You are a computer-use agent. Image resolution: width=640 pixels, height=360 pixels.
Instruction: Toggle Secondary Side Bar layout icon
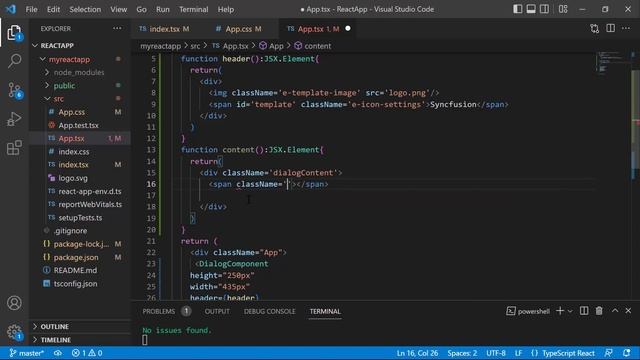click(x=544, y=9)
